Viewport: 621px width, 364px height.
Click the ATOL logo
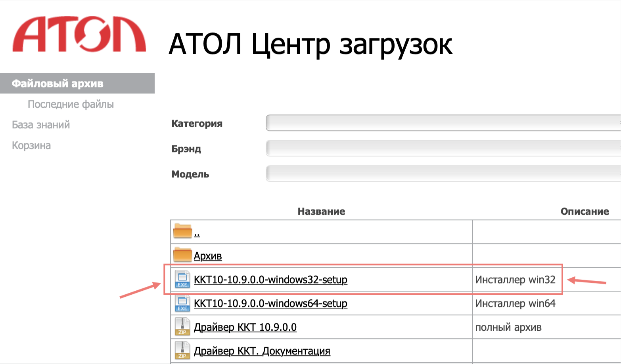[79, 34]
